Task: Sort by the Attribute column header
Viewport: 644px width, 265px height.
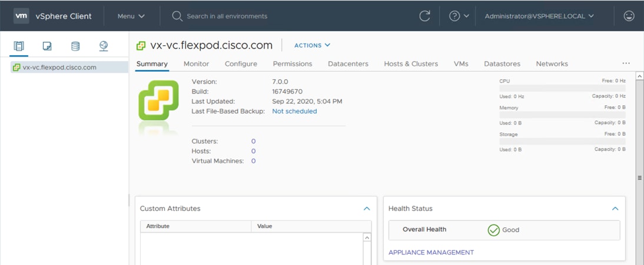Action: tap(195, 226)
